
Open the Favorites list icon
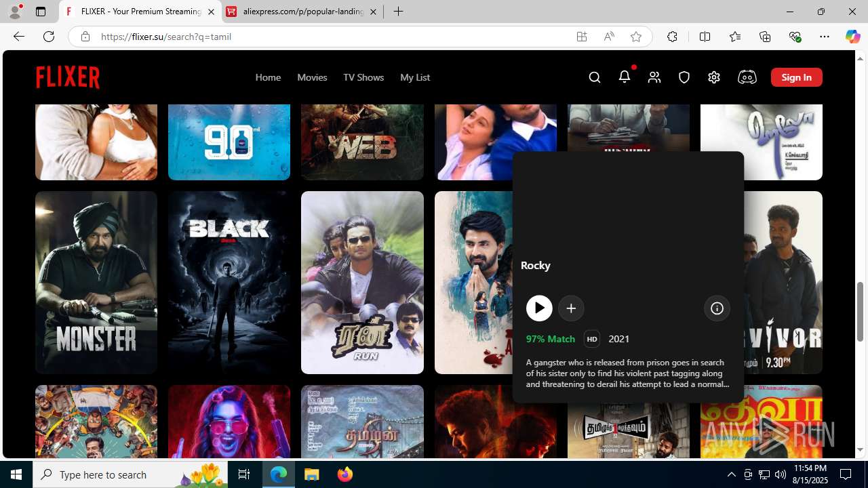coord(735,37)
